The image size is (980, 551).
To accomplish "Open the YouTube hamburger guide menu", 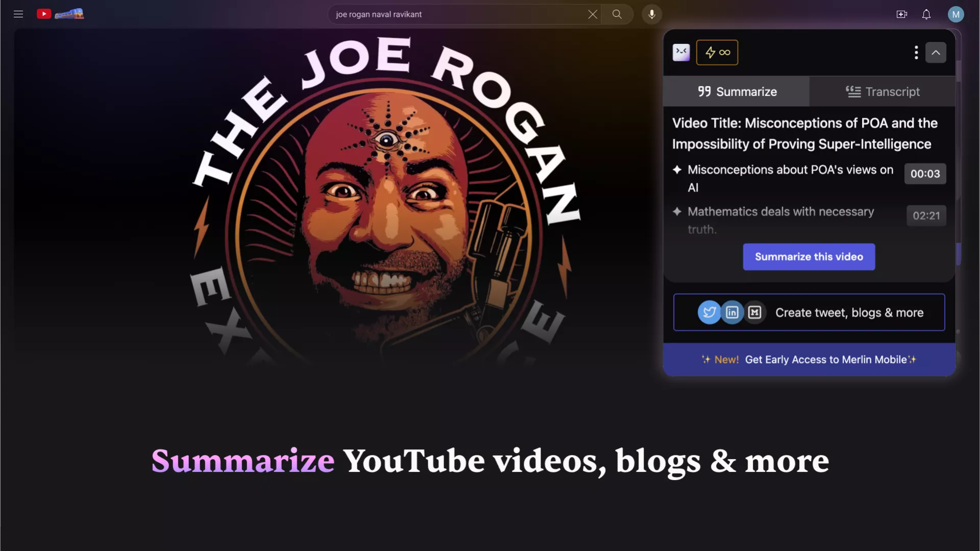I will [18, 14].
